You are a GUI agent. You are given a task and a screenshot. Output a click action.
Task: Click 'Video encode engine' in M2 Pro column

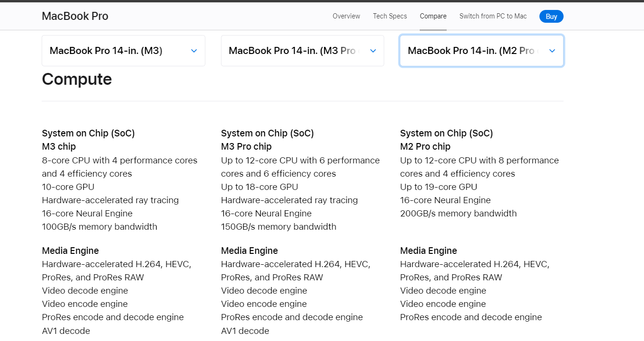(x=443, y=304)
